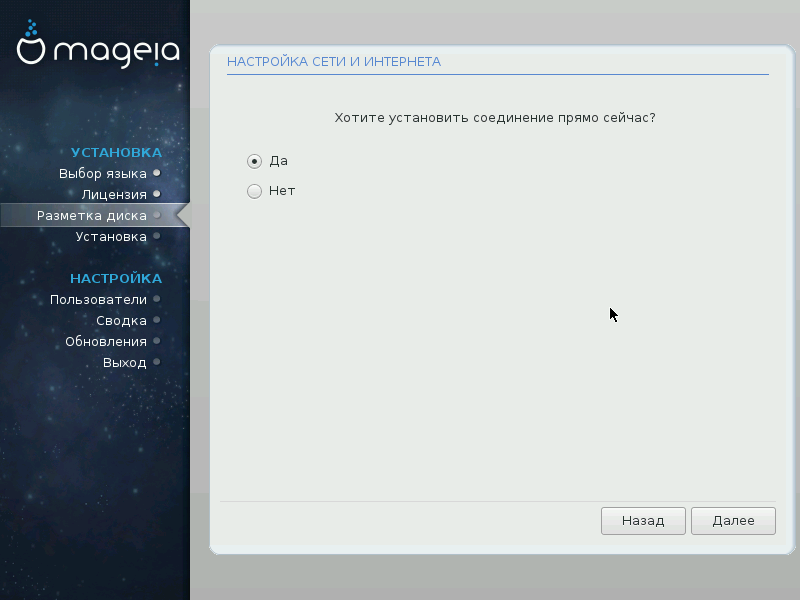Click the Пользователи step bullet

point(157,299)
